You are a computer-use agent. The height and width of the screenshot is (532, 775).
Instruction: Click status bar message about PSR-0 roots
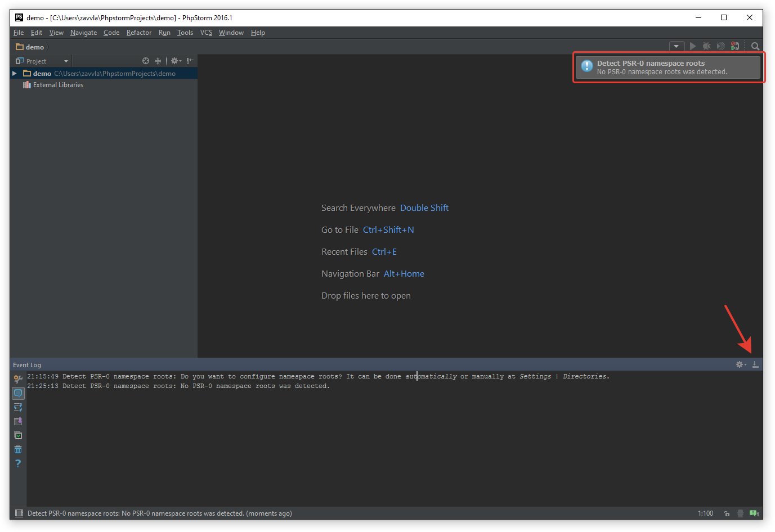click(x=160, y=513)
